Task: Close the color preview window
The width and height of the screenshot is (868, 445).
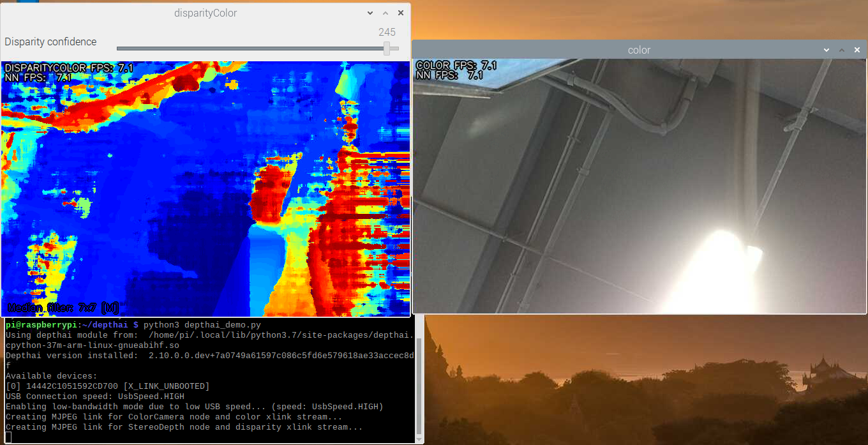Action: tap(857, 50)
